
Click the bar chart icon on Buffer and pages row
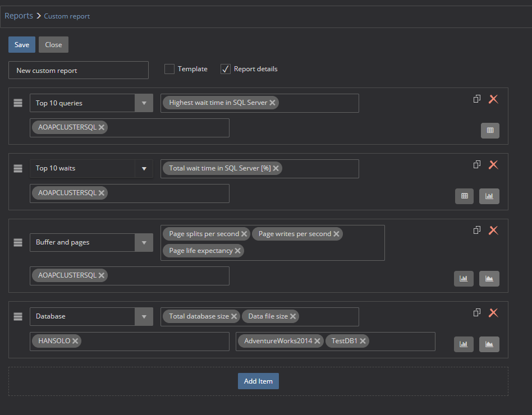pyautogui.click(x=464, y=278)
